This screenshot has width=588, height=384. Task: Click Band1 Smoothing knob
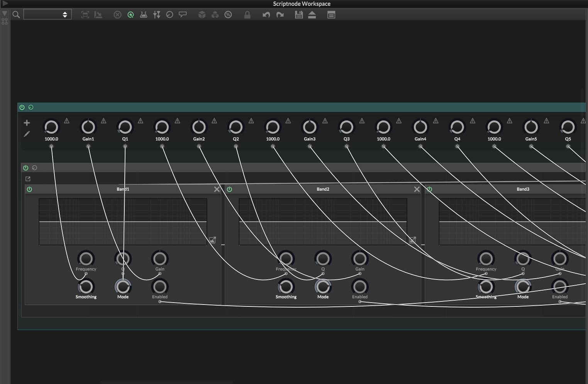click(86, 287)
